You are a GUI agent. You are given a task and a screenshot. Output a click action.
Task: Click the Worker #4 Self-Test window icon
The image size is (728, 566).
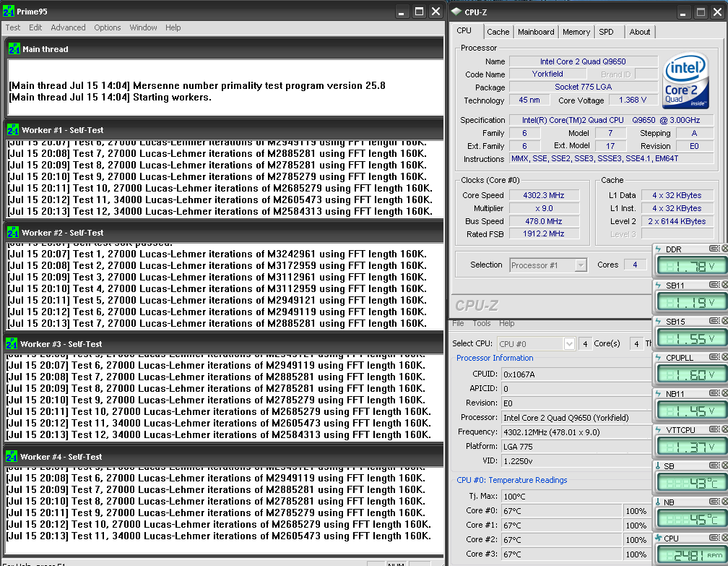[12, 456]
